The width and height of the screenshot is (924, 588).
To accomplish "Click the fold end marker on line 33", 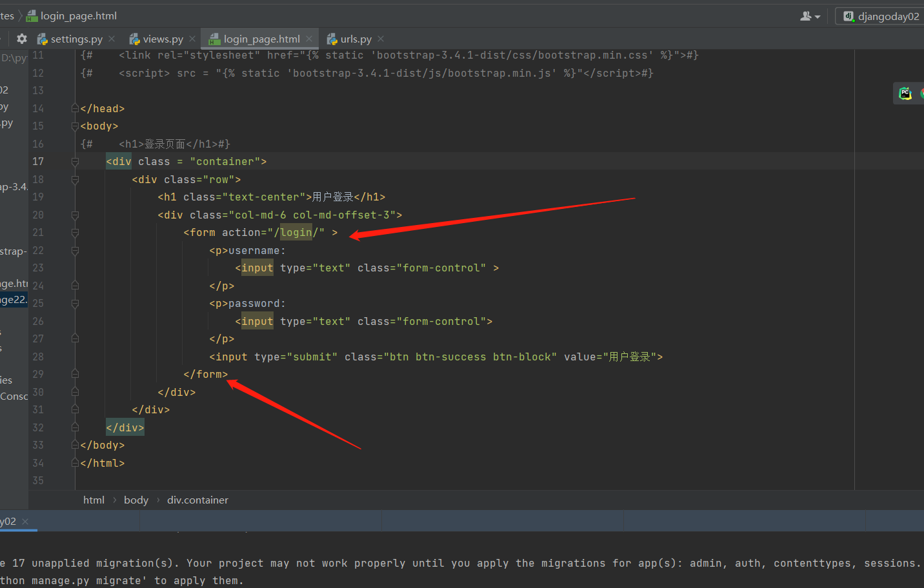I will click(x=75, y=446).
